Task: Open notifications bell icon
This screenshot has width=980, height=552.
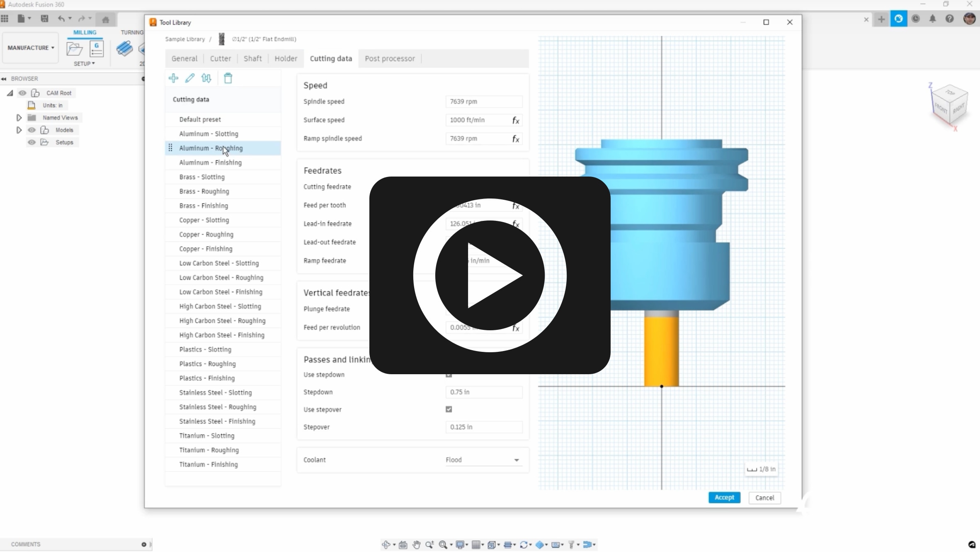Action: (x=933, y=19)
